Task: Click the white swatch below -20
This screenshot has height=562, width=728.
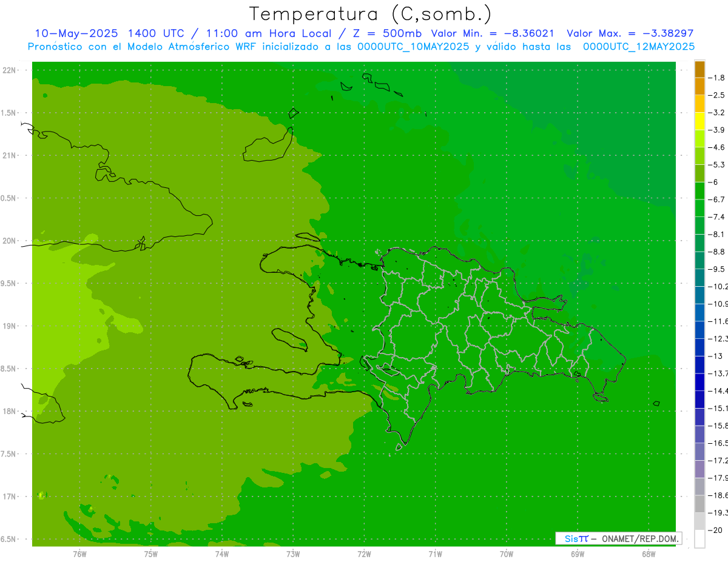Action: (x=699, y=539)
